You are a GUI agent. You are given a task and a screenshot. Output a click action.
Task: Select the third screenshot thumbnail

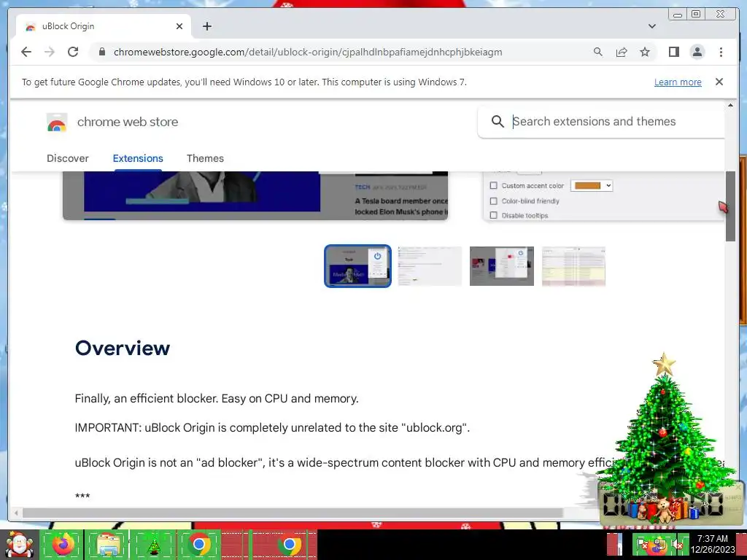coord(502,266)
